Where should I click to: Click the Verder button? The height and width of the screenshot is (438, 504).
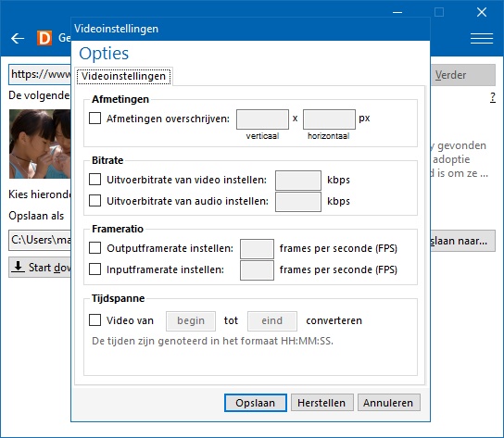coord(463,75)
